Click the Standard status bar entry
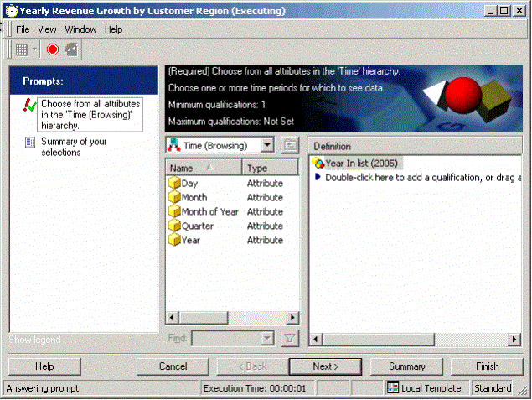This screenshot has width=532, height=400. (493, 388)
